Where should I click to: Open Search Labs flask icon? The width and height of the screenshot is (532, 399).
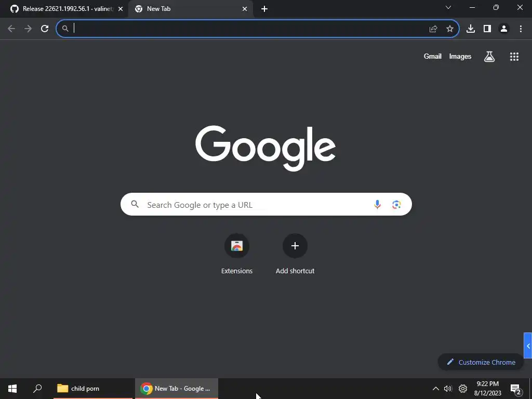(489, 57)
